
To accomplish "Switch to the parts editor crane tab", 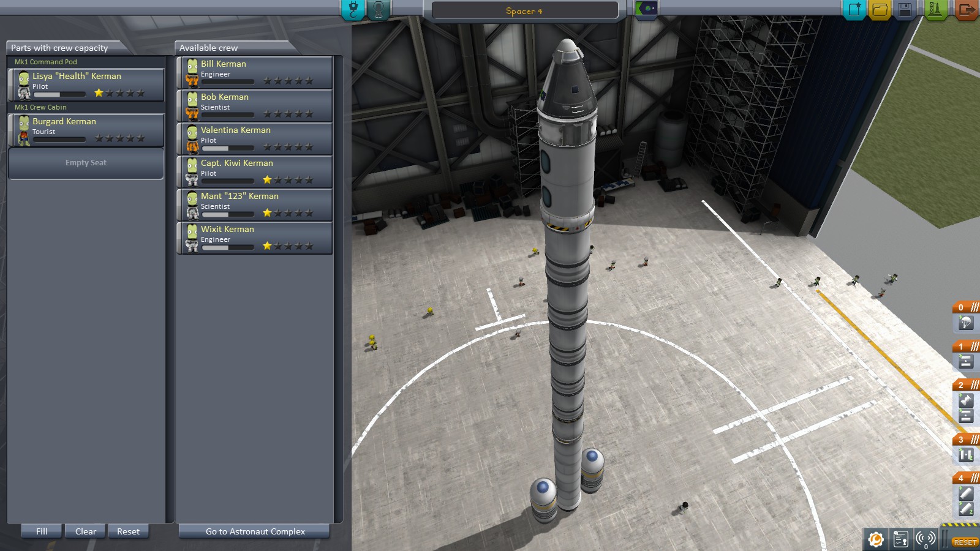I will tap(353, 10).
